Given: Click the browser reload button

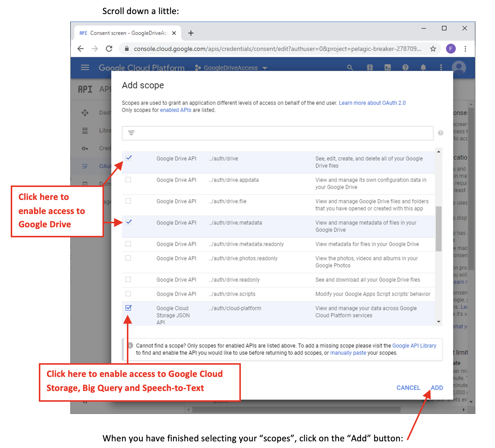Looking at the screenshot, I should [109, 49].
